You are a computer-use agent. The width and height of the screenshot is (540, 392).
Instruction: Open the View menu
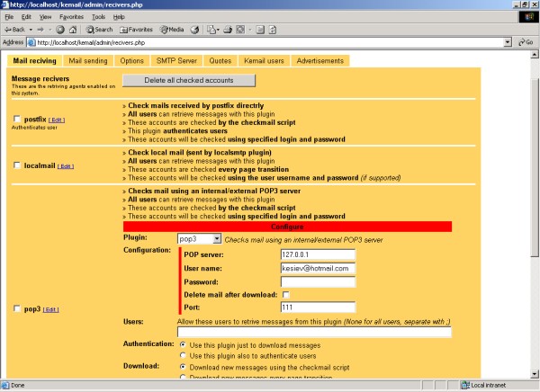point(45,17)
